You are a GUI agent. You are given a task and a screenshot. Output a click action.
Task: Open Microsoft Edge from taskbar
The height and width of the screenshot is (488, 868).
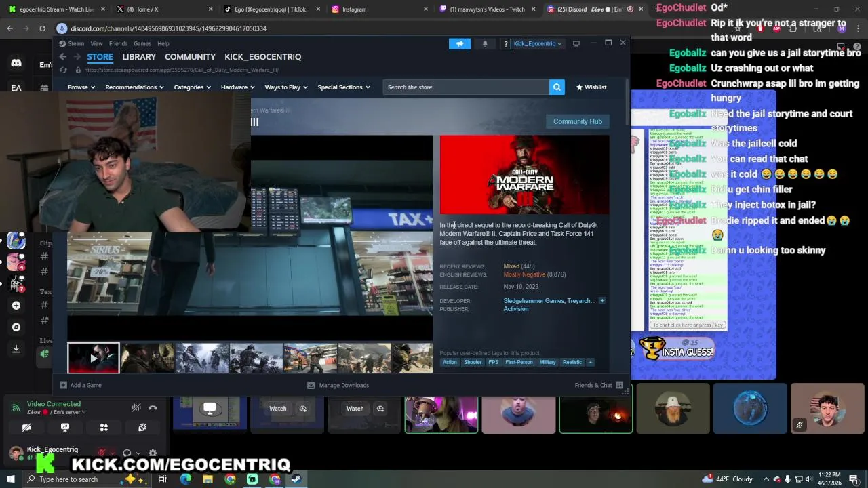tap(185, 479)
